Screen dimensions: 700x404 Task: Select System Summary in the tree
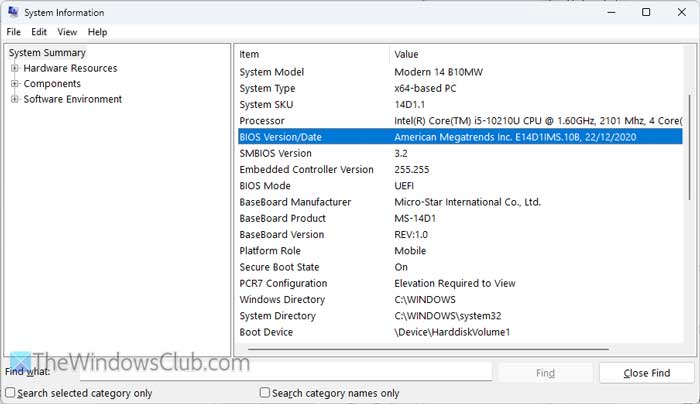pyautogui.click(x=47, y=53)
